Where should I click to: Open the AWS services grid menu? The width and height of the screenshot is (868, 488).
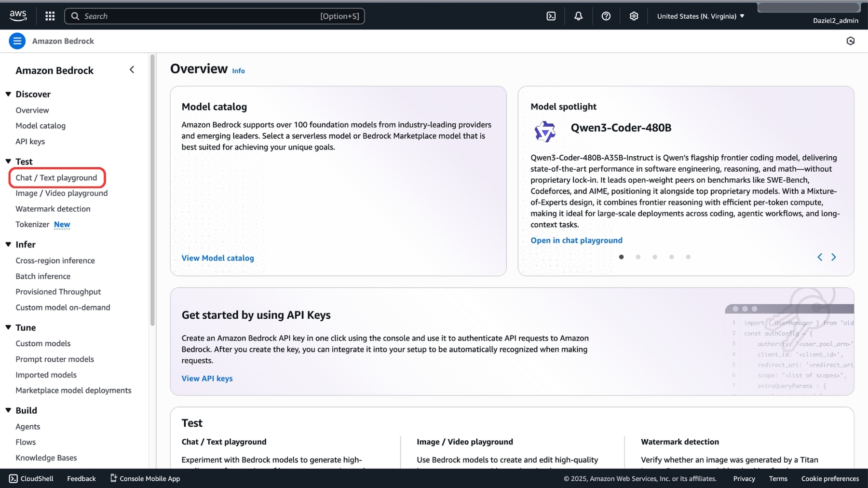[50, 16]
